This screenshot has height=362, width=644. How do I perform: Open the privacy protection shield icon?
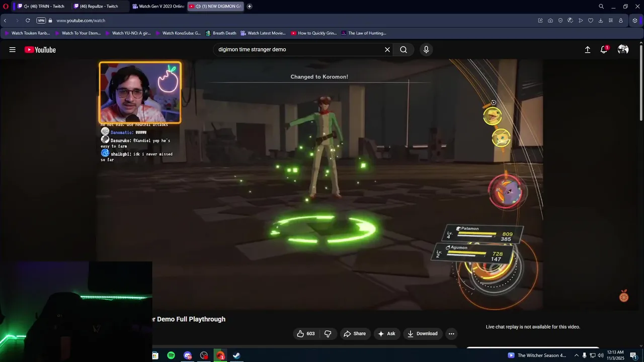click(560, 21)
